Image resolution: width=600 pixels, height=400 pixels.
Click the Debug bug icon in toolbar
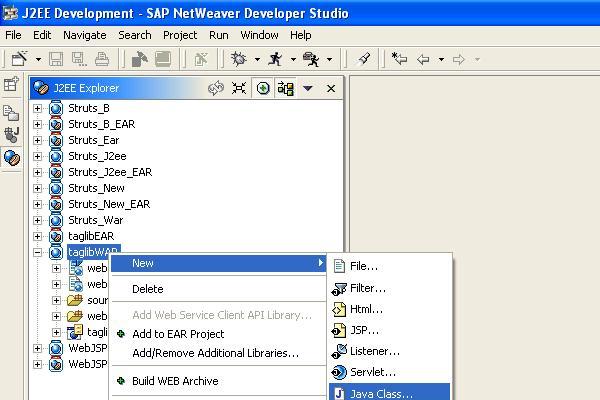(238, 60)
